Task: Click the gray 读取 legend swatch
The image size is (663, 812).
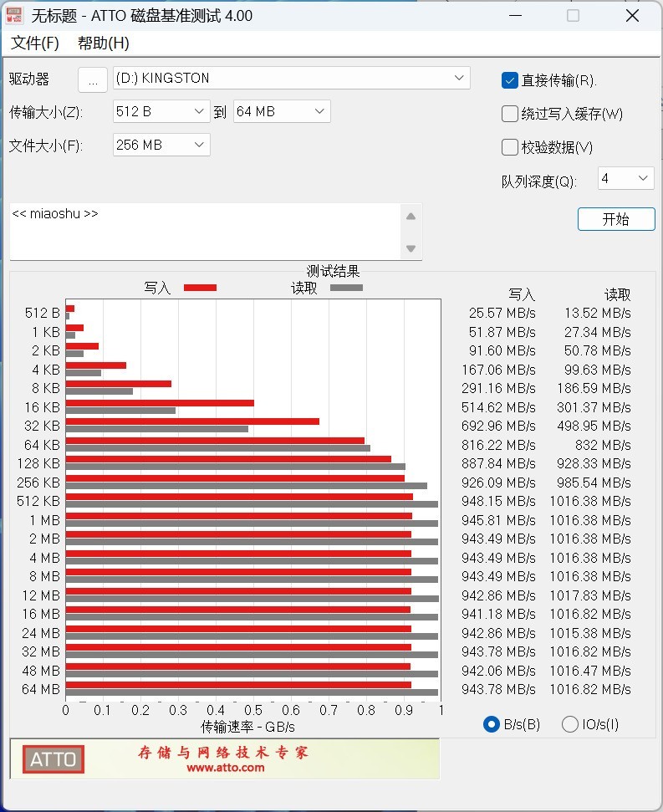Action: click(x=346, y=288)
